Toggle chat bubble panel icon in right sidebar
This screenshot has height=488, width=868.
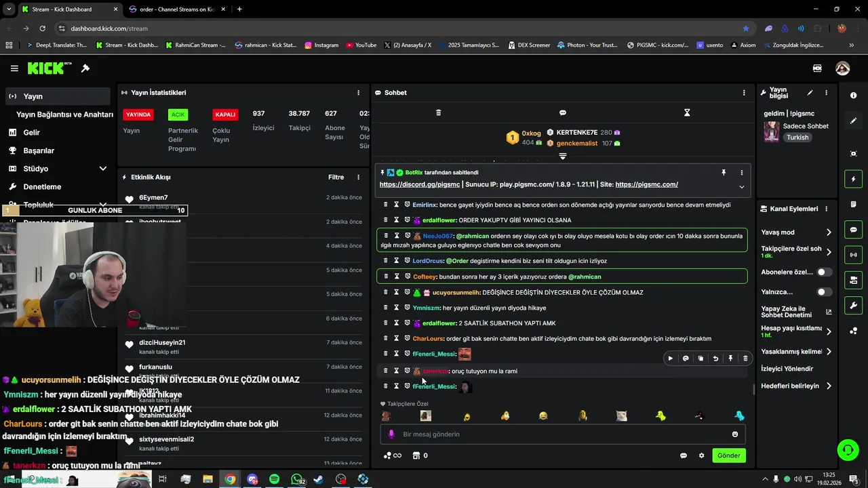coord(853,230)
